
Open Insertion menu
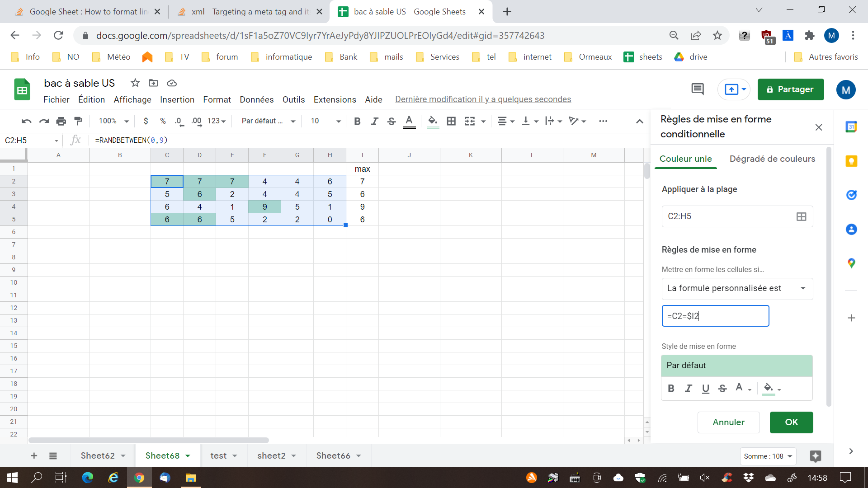tap(177, 99)
